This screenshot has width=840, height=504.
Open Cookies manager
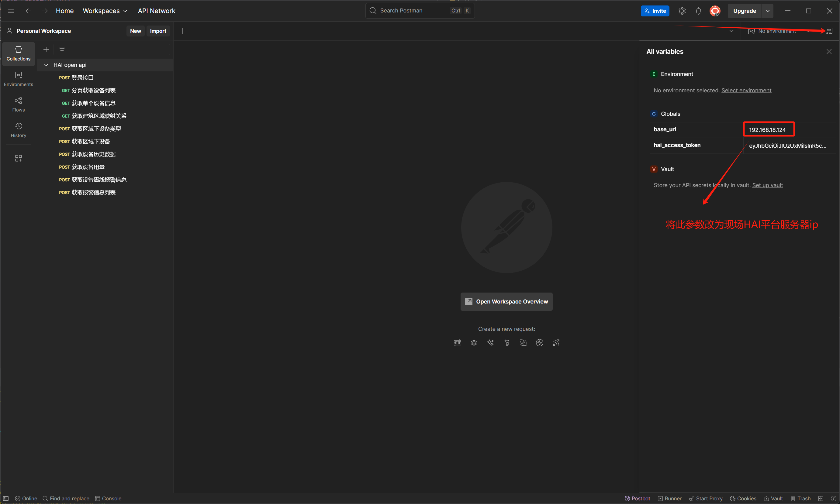tap(743, 499)
